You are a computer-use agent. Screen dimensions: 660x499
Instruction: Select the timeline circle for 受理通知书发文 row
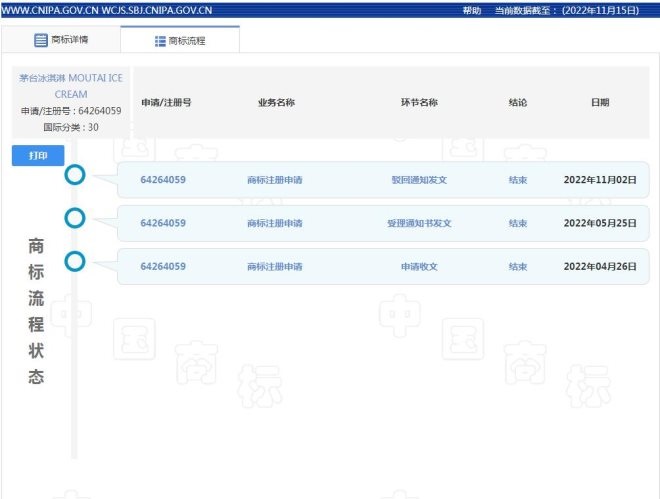74,218
